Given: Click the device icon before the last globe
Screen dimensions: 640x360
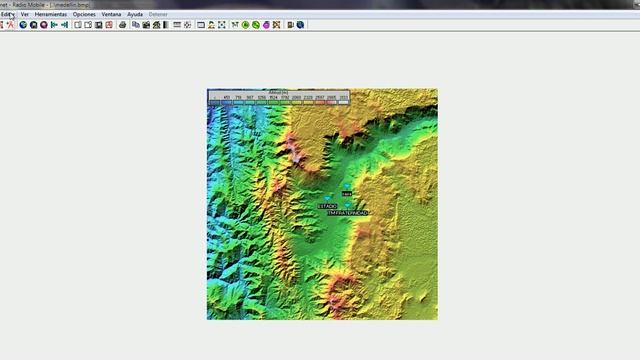Looking at the screenshot, I should click(290, 25).
